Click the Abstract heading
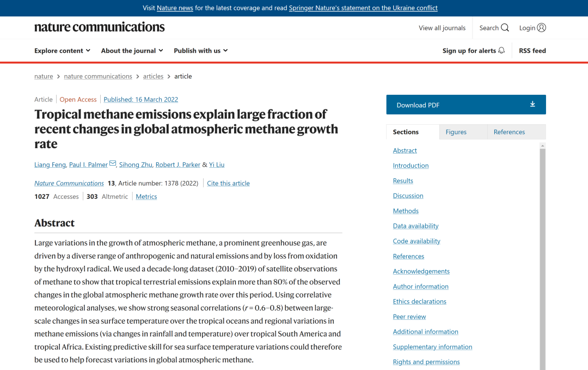Image resolution: width=588 pixels, height=370 pixels. 54,223
